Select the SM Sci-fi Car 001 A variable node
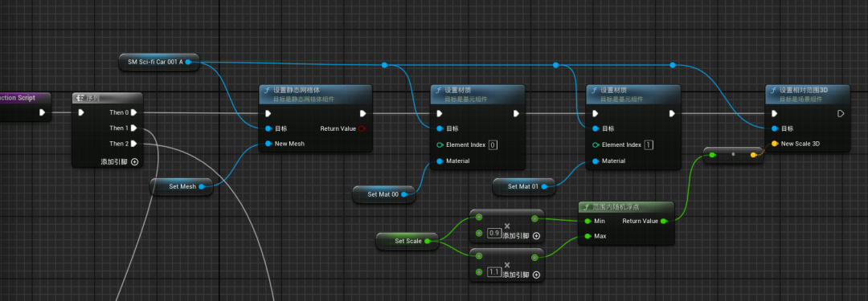 point(159,62)
